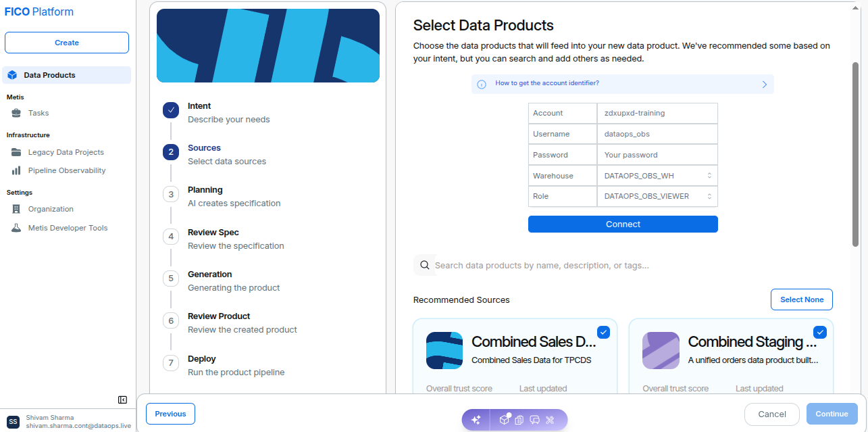The image size is (868, 432).
Task: Click the Combined Sales Data card title
Action: pyautogui.click(x=534, y=341)
